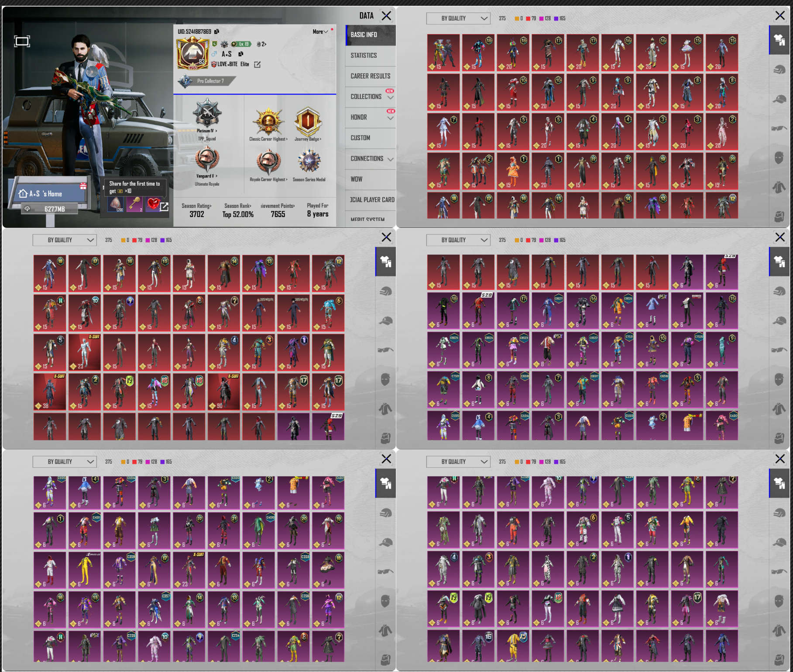Select helmet category icon in the middle-left inventory
Screen dimensions: 793x672
[x=385, y=291]
